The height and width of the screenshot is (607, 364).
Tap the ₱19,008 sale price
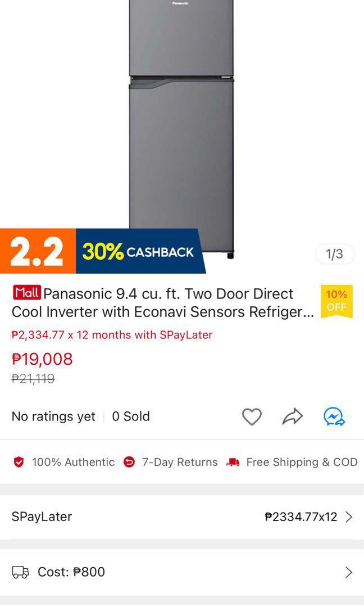pos(42,359)
